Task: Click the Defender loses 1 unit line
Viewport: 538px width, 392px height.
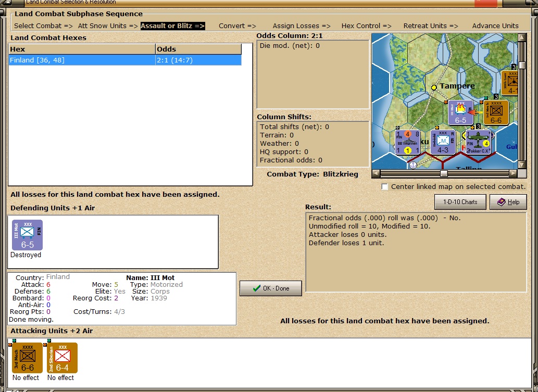Action: [346, 243]
